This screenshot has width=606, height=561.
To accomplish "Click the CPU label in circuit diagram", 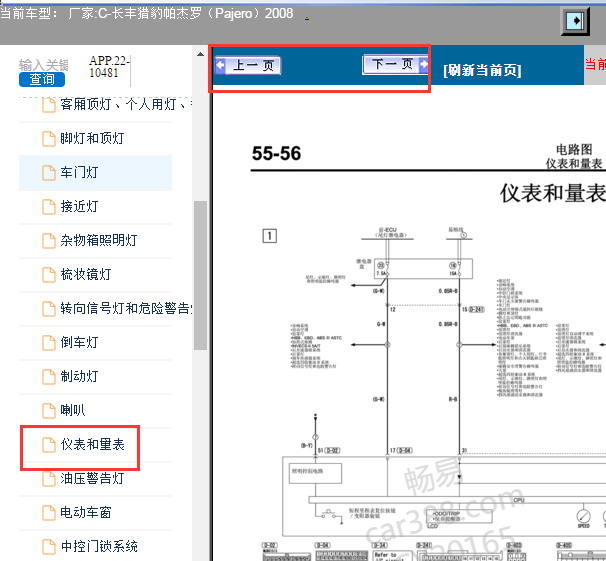I will pyautogui.click(x=519, y=500).
